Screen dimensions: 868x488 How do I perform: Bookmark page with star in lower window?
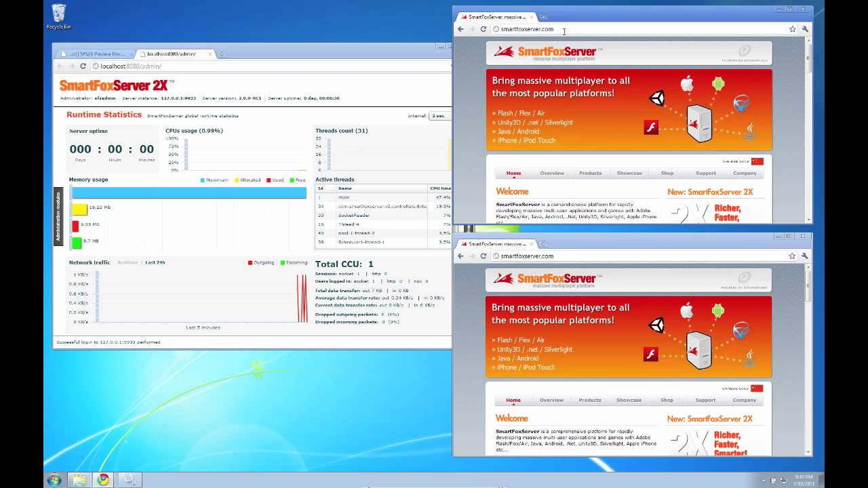coord(791,256)
